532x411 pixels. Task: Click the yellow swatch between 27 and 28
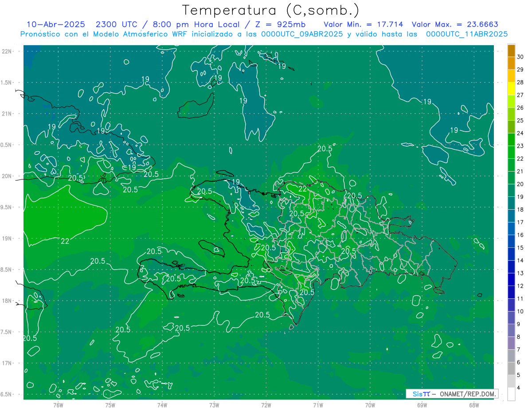[x=511, y=89]
